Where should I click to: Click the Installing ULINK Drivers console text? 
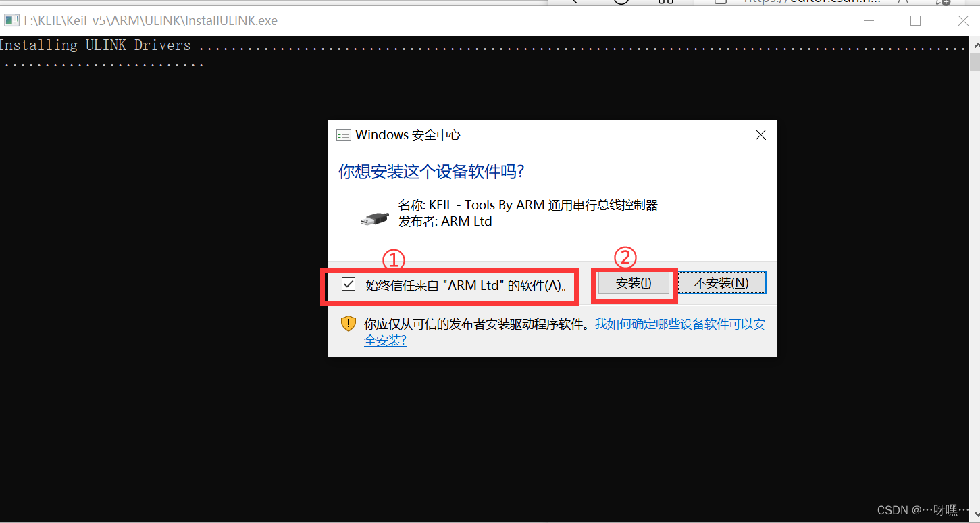pyautogui.click(x=95, y=45)
